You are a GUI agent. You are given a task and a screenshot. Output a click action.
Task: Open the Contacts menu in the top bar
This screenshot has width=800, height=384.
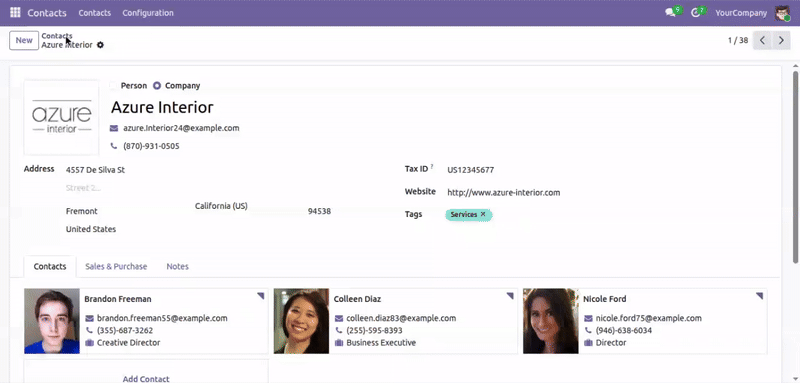94,13
